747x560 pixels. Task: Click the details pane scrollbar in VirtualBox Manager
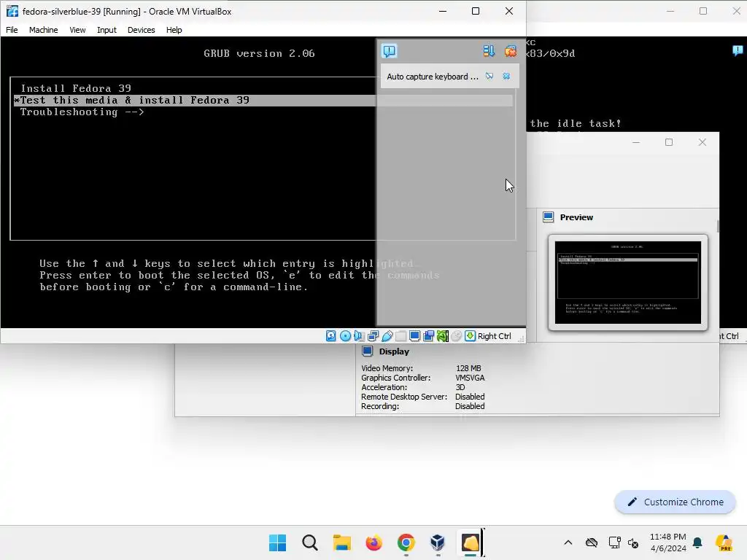(718, 226)
